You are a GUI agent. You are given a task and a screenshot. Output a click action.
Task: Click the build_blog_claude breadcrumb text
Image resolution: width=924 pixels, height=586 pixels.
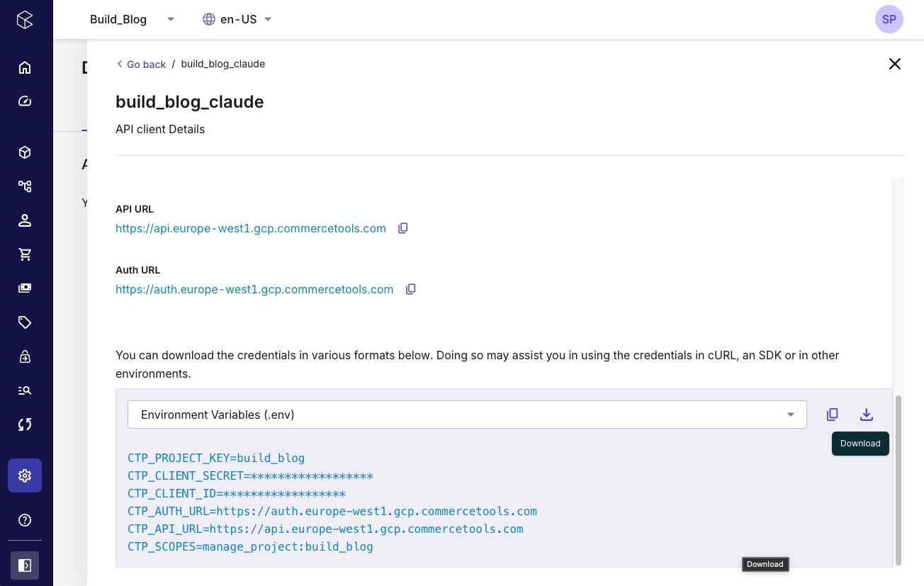tap(223, 64)
